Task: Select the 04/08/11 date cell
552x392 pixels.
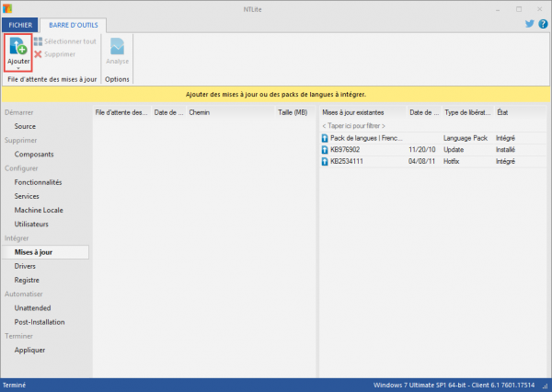Action: 421,161
